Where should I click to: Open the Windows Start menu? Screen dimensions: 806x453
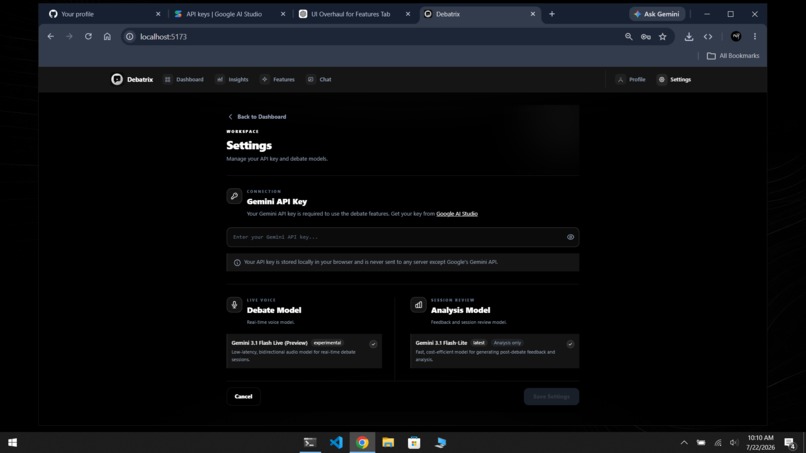click(13, 443)
